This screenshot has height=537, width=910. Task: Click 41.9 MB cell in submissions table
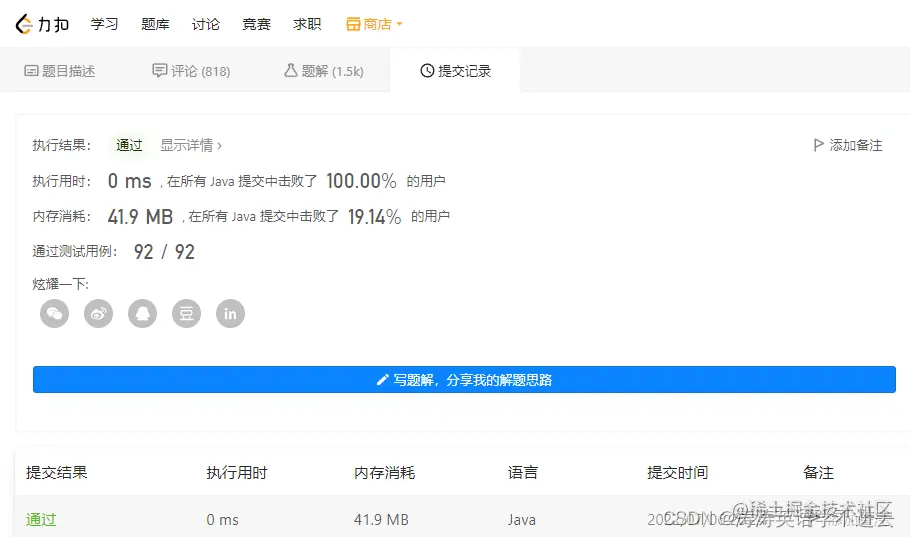coord(381,520)
